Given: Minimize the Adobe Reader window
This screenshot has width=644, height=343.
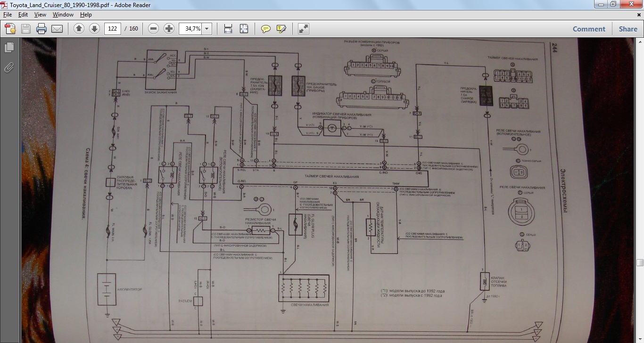Looking at the screenshot, I should [x=601, y=4].
